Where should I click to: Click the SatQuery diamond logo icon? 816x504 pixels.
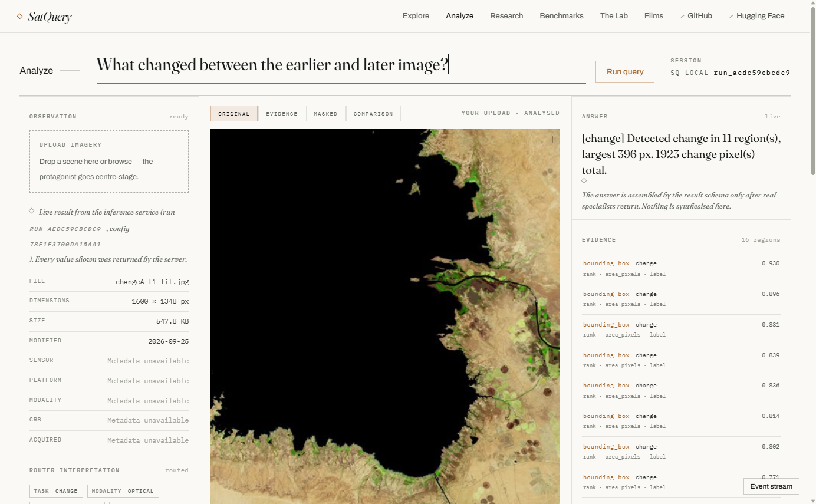coord(19,17)
